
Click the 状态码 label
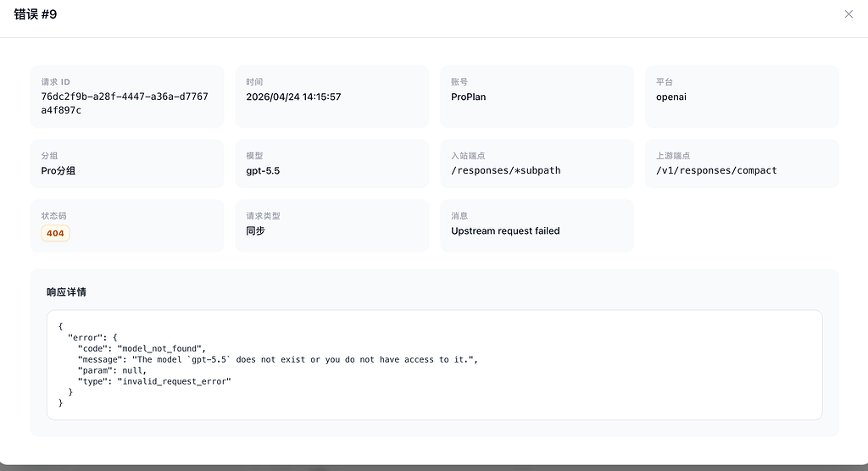click(x=53, y=216)
